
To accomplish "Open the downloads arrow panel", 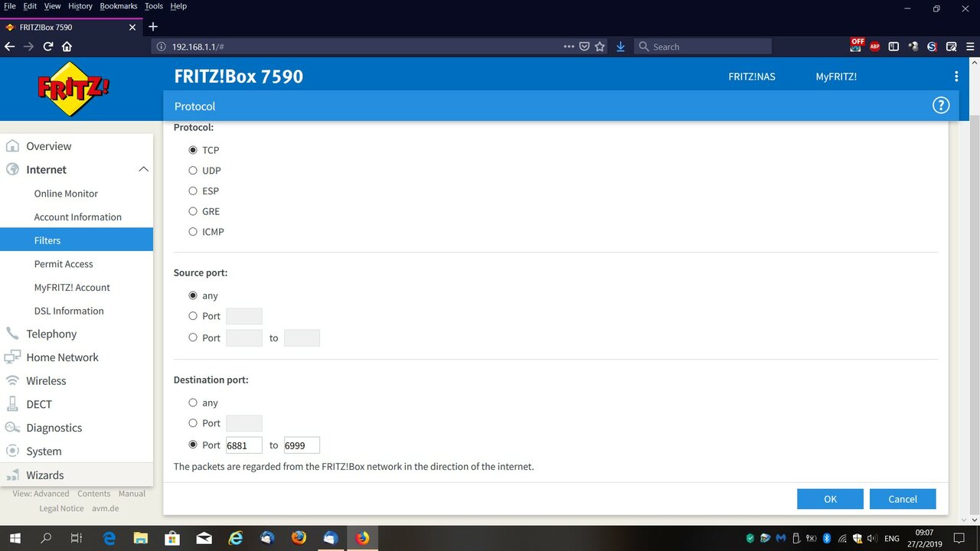I will click(620, 47).
